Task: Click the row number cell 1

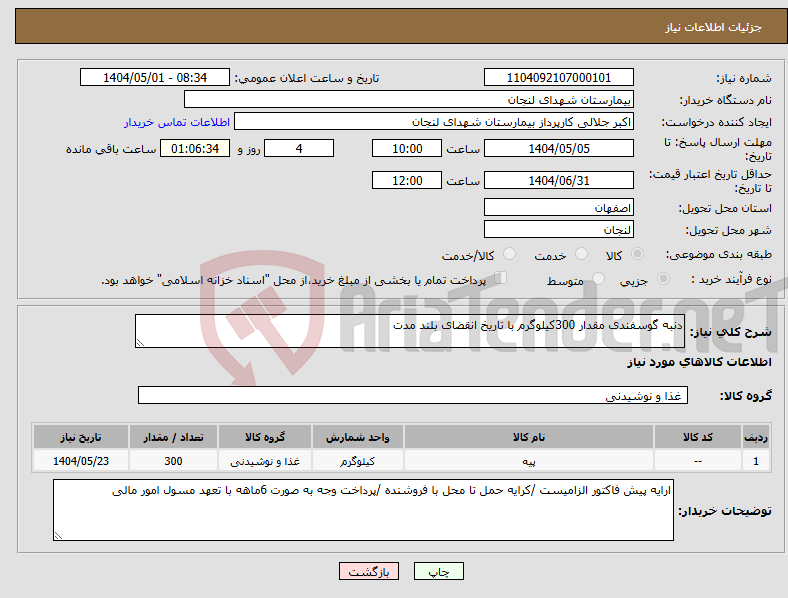Action: pos(756,461)
